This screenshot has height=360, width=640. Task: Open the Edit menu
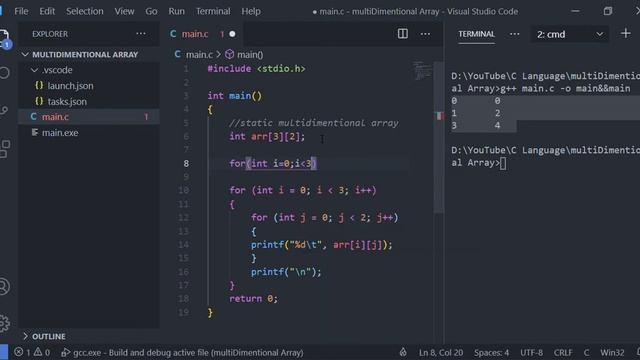47,11
